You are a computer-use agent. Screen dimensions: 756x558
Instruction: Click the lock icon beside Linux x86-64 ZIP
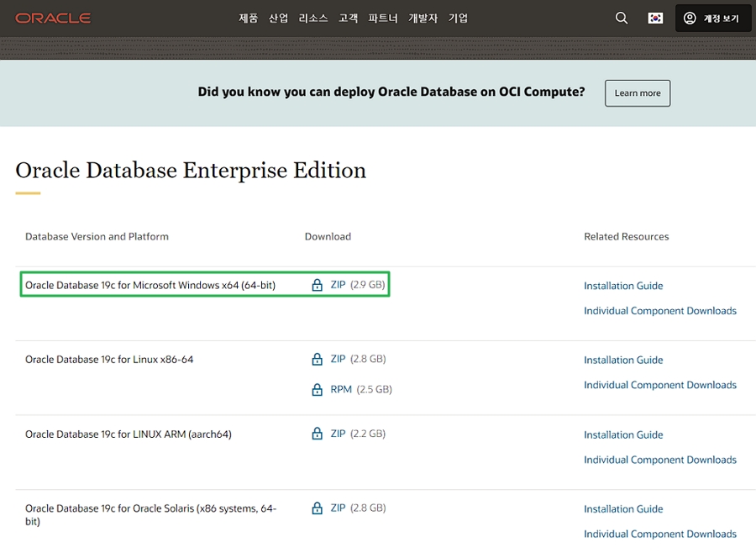pyautogui.click(x=317, y=359)
